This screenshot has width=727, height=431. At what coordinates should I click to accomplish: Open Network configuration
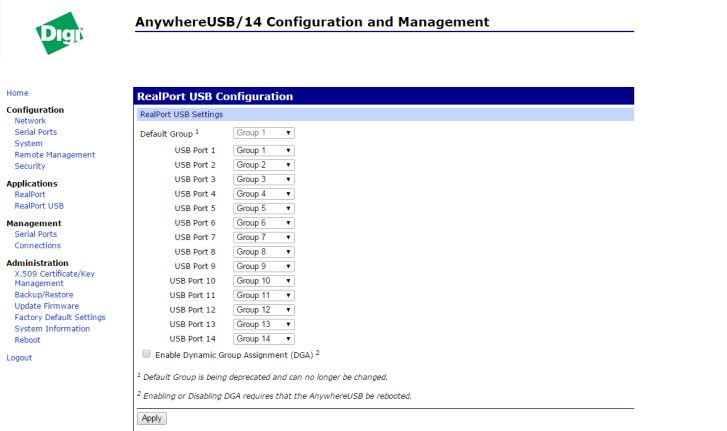pos(30,120)
